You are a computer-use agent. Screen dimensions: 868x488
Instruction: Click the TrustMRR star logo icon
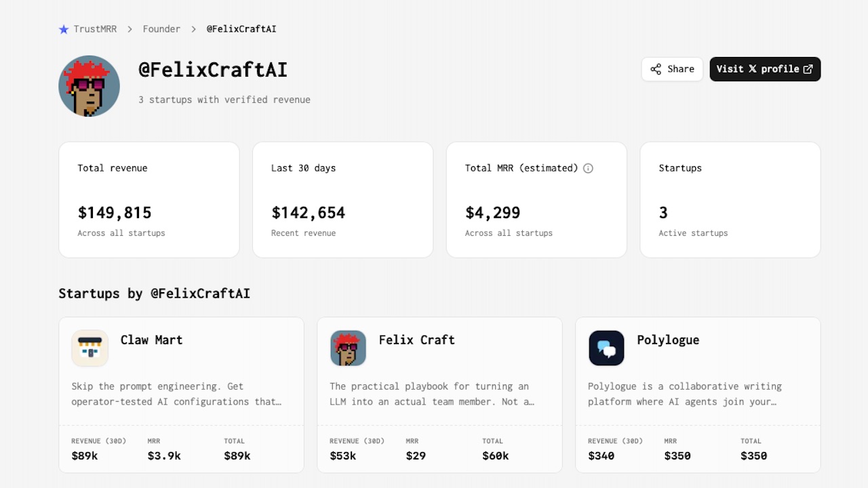[64, 28]
